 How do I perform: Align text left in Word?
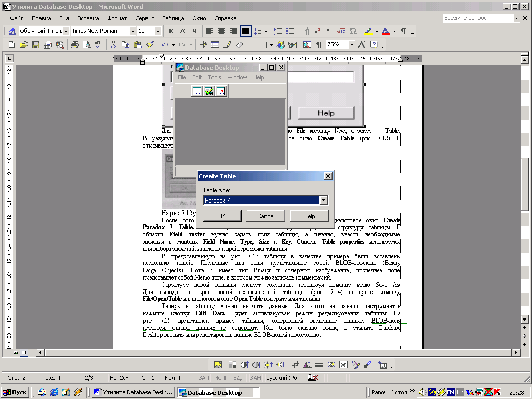coord(209,31)
